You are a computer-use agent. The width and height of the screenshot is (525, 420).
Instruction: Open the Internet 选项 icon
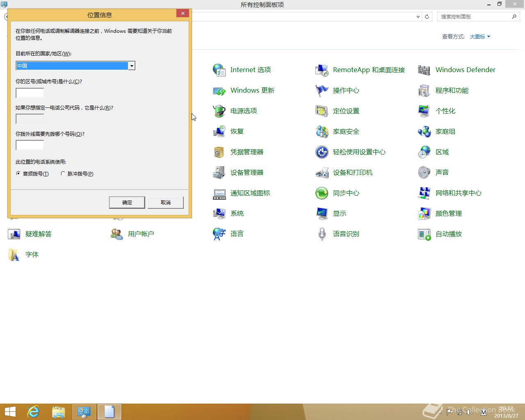pyautogui.click(x=219, y=70)
